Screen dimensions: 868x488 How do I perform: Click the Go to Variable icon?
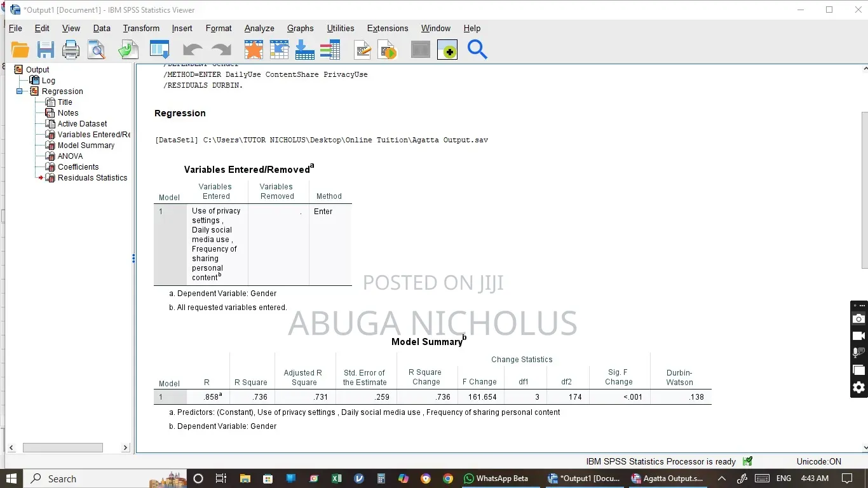(304, 50)
